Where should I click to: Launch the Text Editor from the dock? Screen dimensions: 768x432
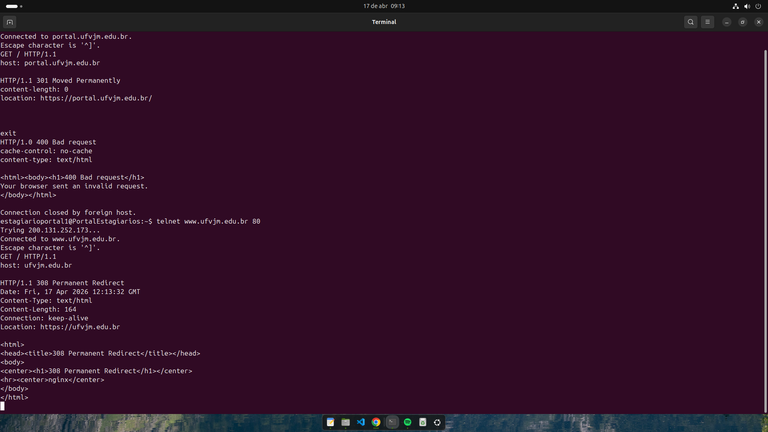[331, 422]
